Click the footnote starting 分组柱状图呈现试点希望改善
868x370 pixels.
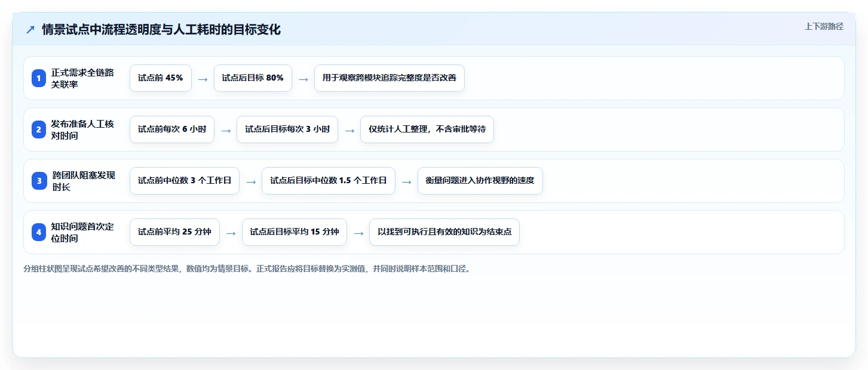point(247,269)
